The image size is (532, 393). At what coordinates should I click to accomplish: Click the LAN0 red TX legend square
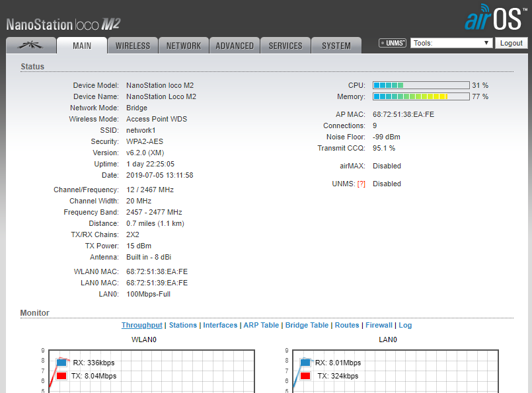pos(305,376)
